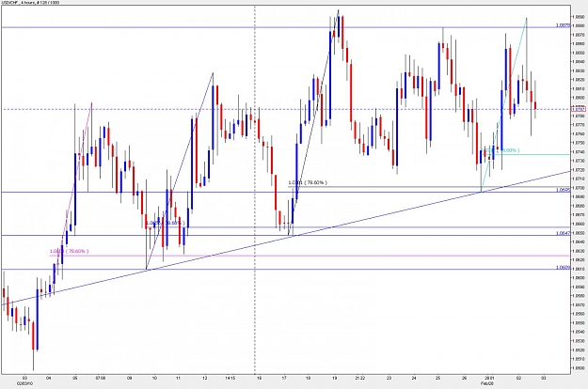This screenshot has height=389, width=588.
Task: Click the date label 09 on time axis
Action: (x=130, y=378)
